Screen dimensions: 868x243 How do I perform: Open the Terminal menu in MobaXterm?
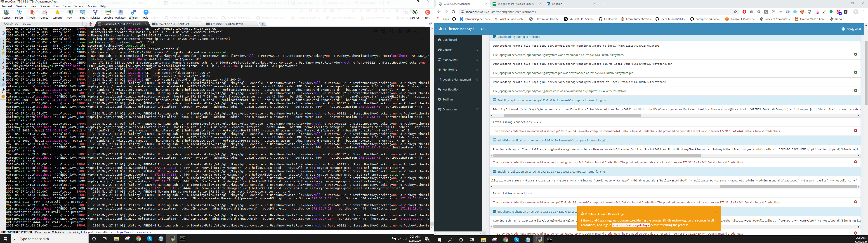point(6,6)
